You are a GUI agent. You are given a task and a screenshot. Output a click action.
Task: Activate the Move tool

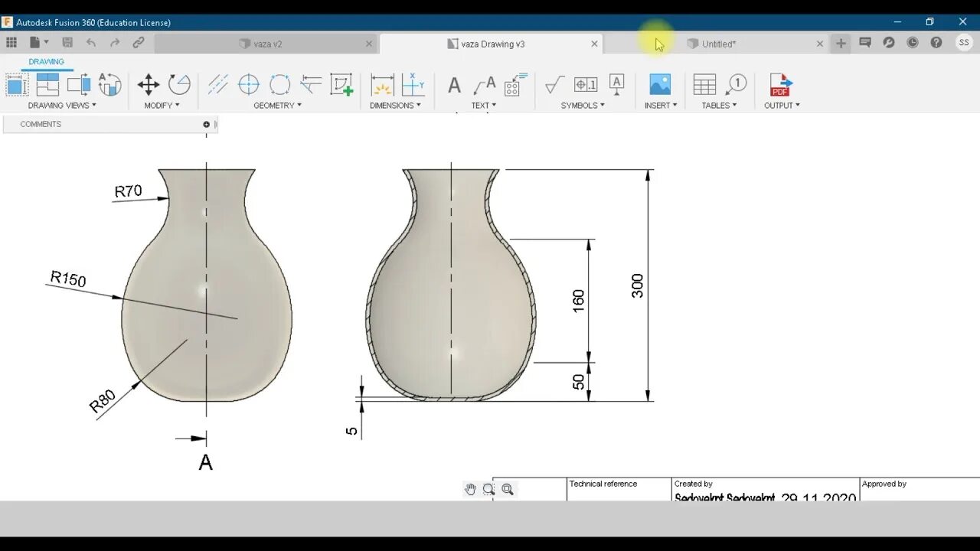tap(148, 84)
